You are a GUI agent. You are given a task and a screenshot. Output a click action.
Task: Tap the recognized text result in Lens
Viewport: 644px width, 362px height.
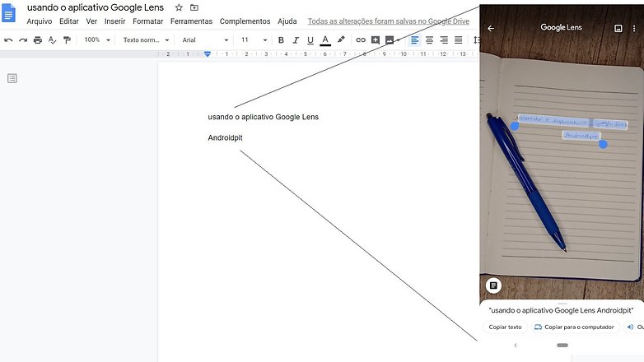click(x=561, y=310)
